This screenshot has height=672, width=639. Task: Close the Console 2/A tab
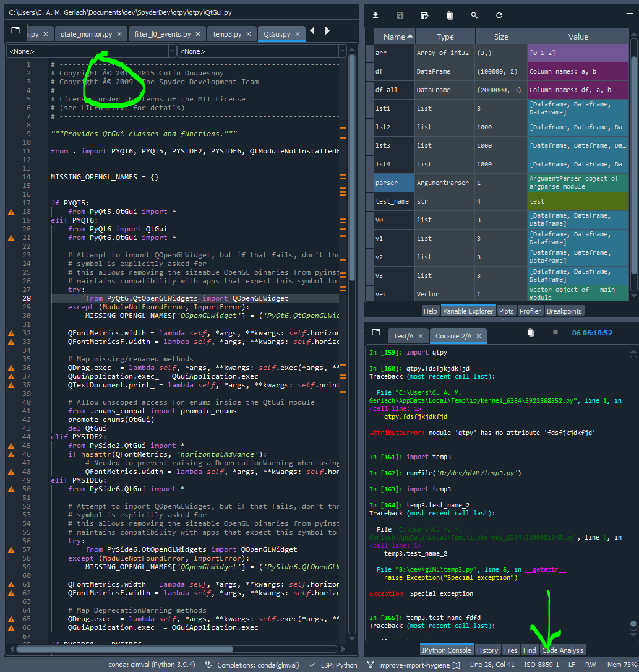click(479, 336)
